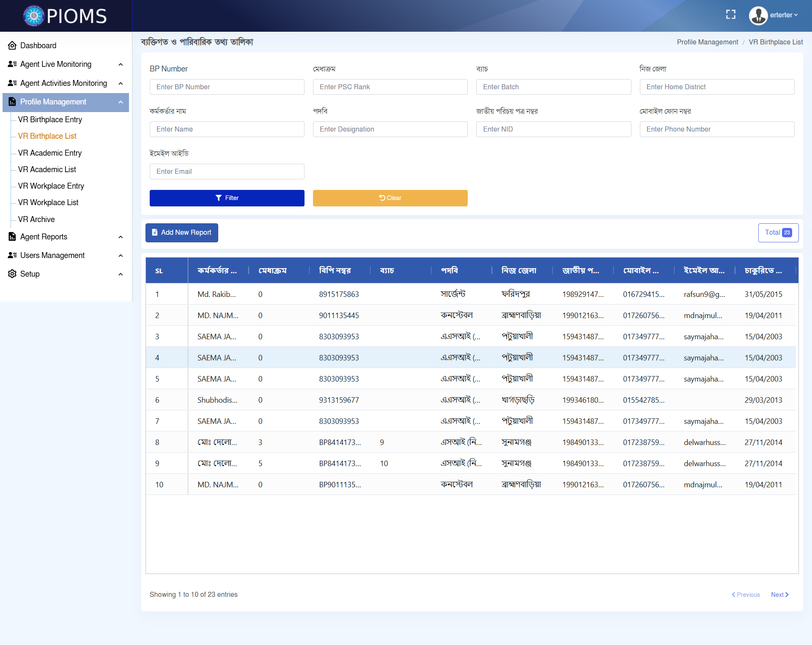
Task: Focus the Enter BP Number field
Action: coord(227,87)
